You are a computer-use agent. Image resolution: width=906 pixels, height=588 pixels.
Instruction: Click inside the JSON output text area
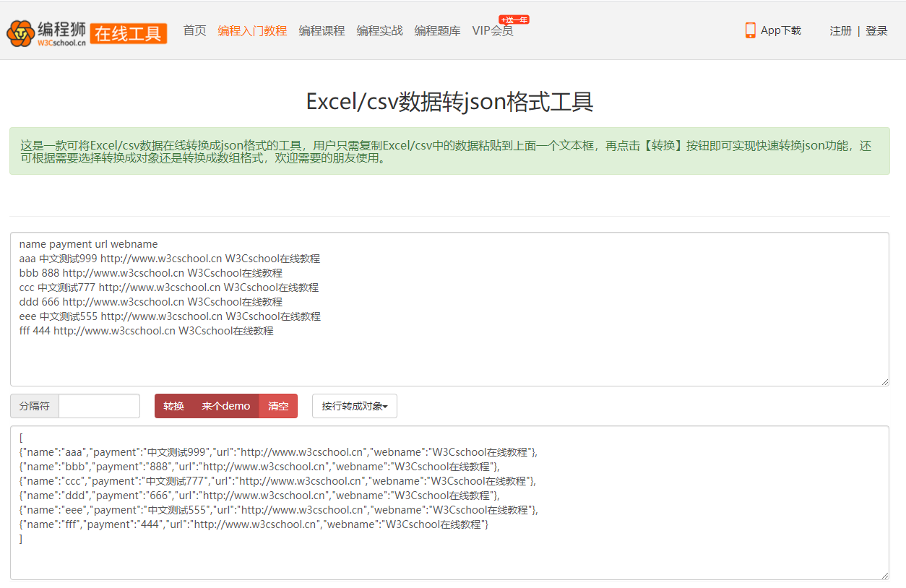(x=449, y=503)
